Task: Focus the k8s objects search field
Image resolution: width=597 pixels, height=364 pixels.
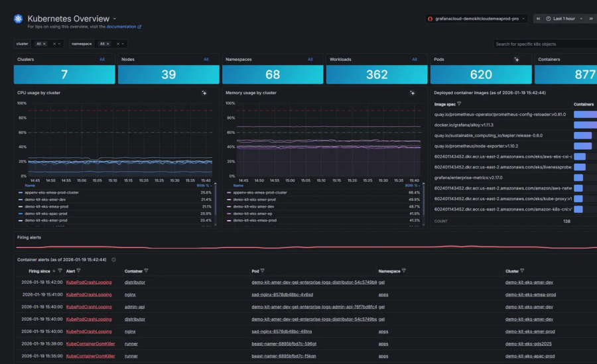Action: point(545,44)
